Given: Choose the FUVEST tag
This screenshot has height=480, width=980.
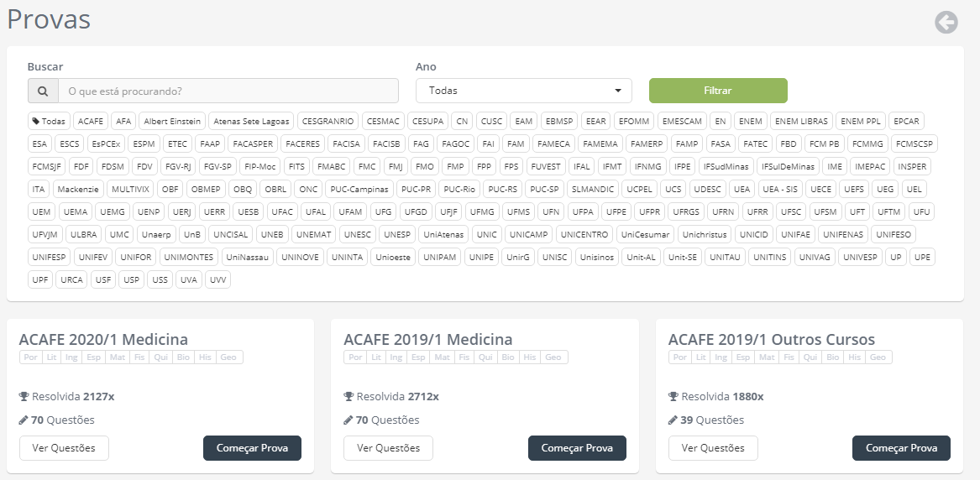Looking at the screenshot, I should pyautogui.click(x=546, y=167).
